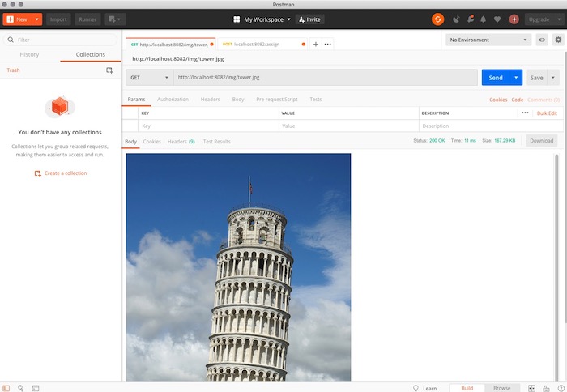The image size is (567, 392).
Task: Click the response body vertical scrollbar
Action: tap(556, 267)
